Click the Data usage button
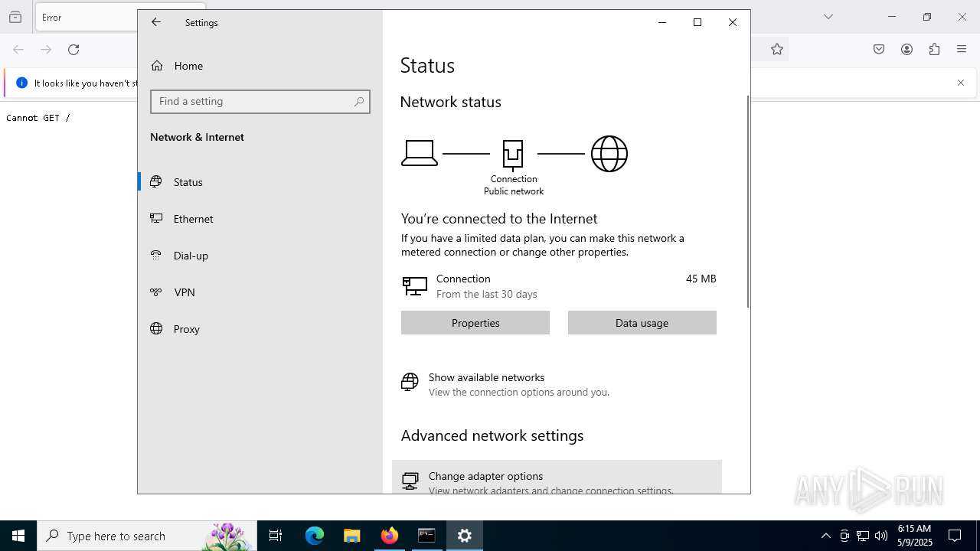The height and width of the screenshot is (551, 980). (x=642, y=323)
